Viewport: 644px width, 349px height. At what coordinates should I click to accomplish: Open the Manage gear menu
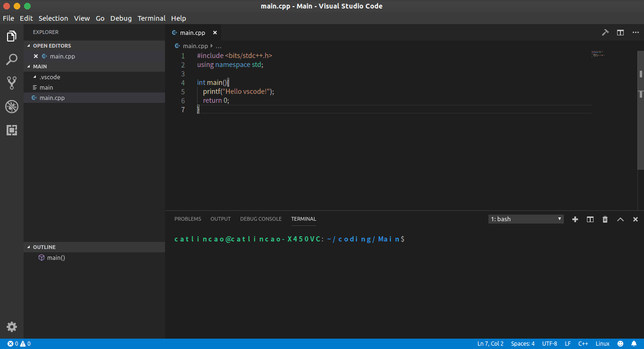(11, 326)
